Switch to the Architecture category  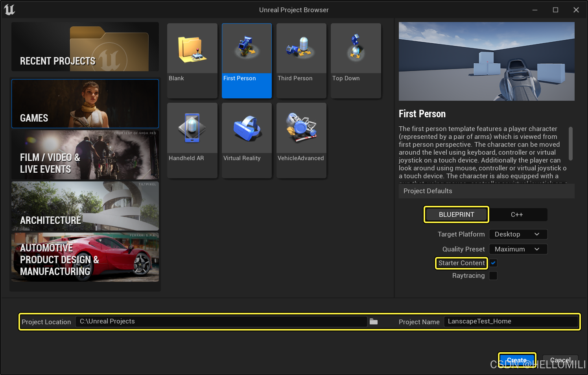tap(85, 206)
